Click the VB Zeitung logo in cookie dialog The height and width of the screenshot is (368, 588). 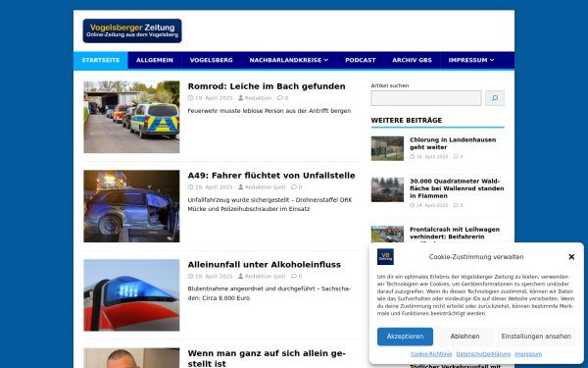(x=385, y=257)
